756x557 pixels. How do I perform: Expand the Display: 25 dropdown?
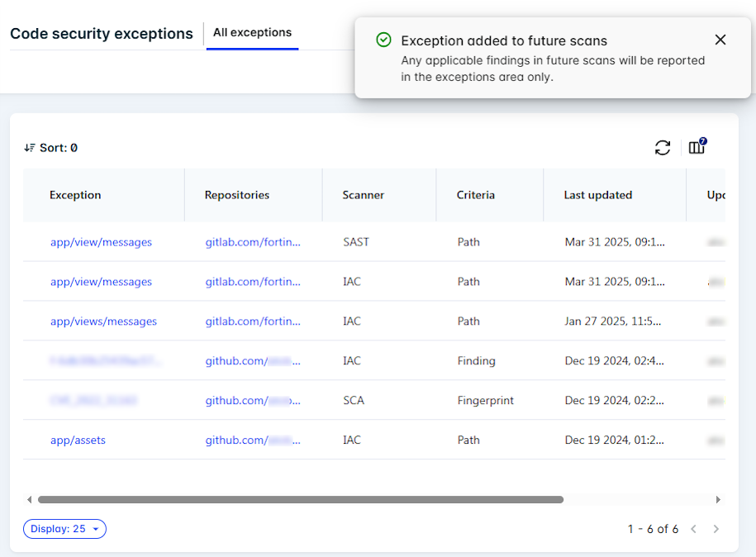pos(64,529)
